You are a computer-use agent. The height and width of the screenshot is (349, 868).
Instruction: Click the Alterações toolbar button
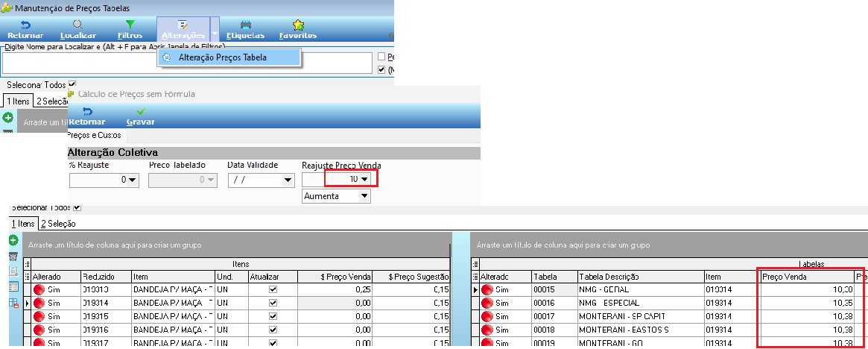pyautogui.click(x=183, y=30)
